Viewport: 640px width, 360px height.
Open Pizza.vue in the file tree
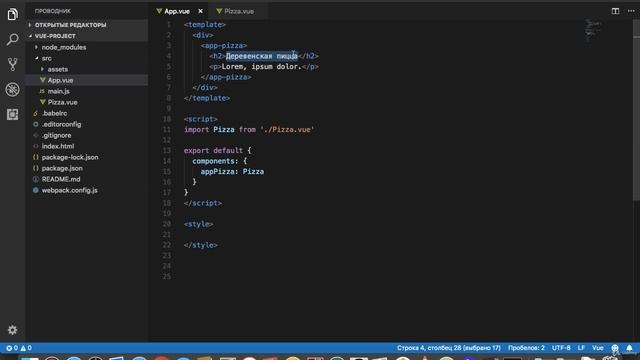87,102
